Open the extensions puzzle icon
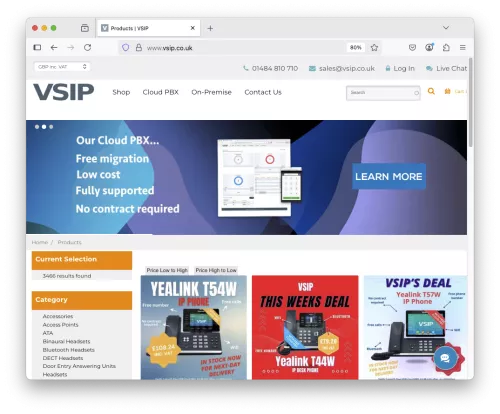The image size is (500, 414). 446,47
